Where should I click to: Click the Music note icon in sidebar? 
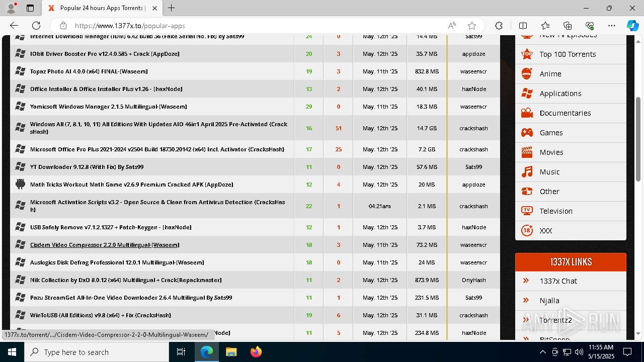coord(527,172)
